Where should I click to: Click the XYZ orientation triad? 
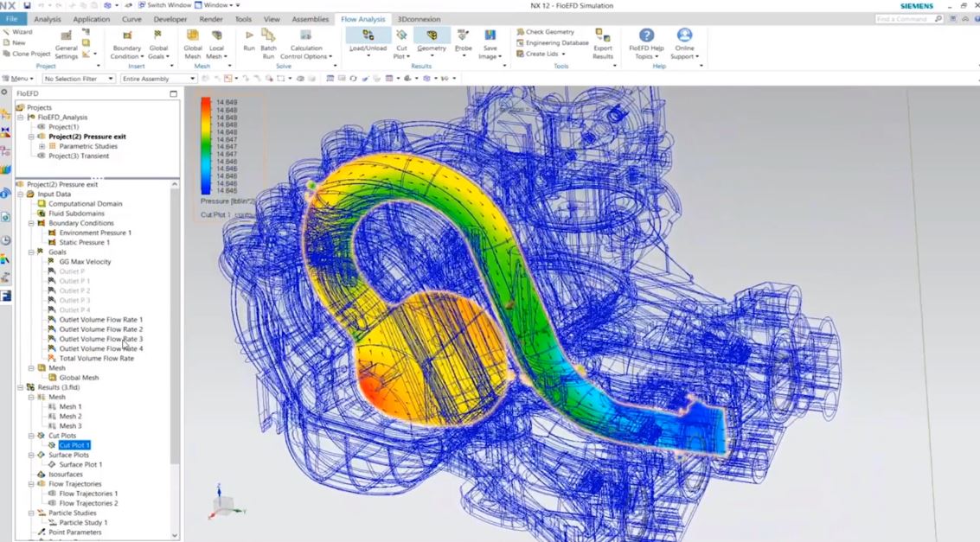[x=225, y=502]
